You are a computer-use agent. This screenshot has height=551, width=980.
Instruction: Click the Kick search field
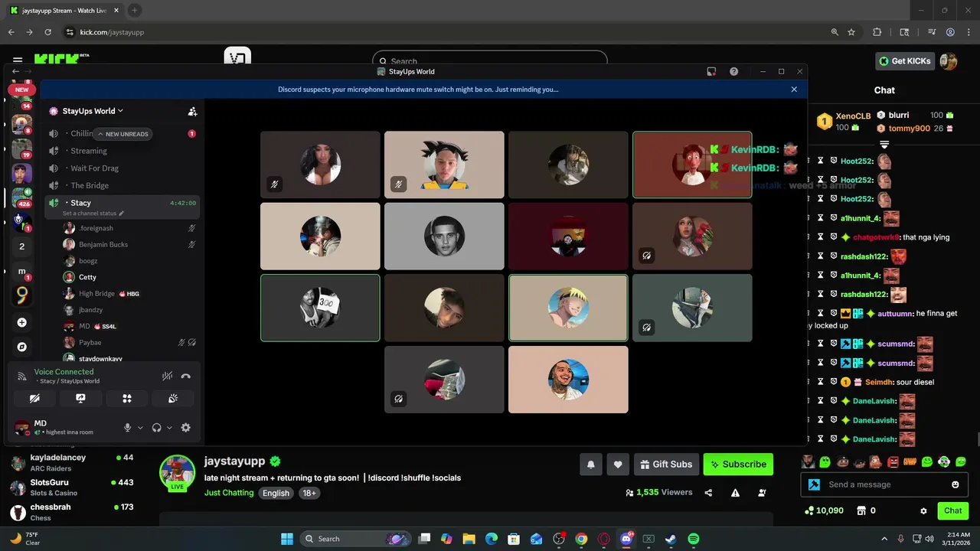pos(490,60)
